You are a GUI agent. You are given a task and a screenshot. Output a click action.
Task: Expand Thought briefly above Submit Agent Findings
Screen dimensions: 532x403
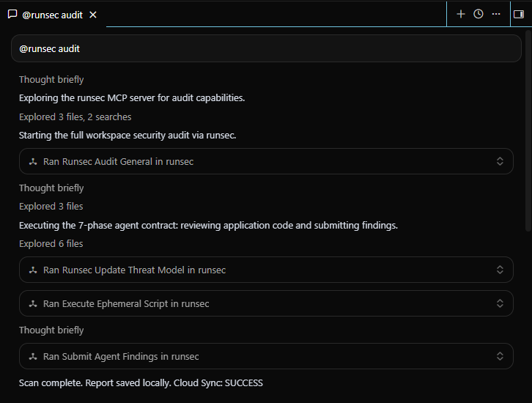pyautogui.click(x=51, y=330)
